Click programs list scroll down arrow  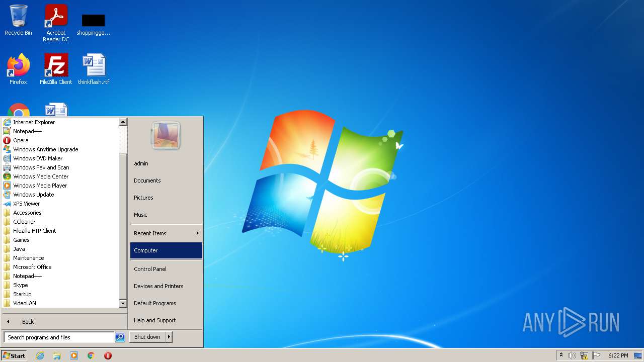coord(123,304)
